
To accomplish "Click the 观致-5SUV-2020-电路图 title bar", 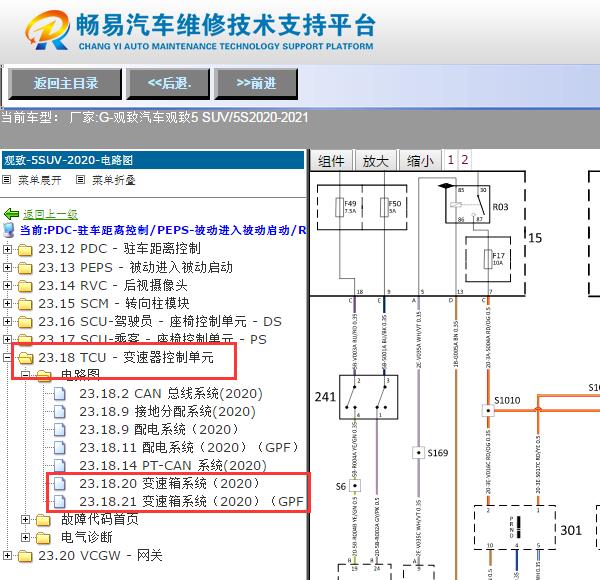I will click(153, 160).
